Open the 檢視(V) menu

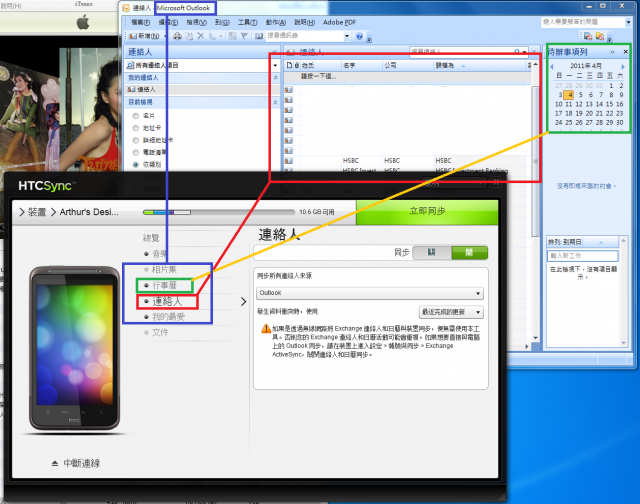pyautogui.click(x=196, y=22)
